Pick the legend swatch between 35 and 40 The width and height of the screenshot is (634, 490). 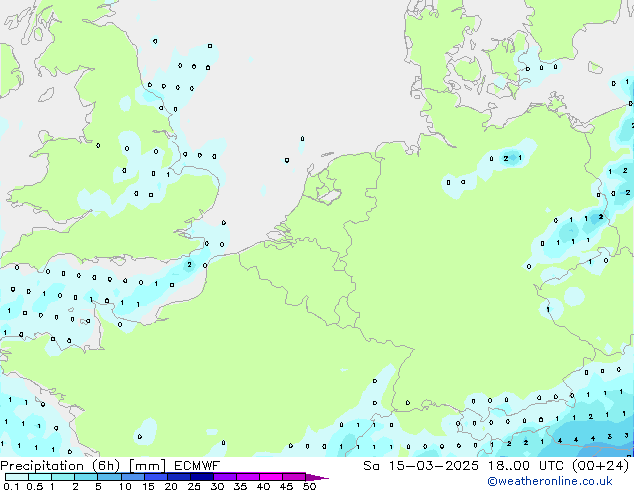point(247,477)
